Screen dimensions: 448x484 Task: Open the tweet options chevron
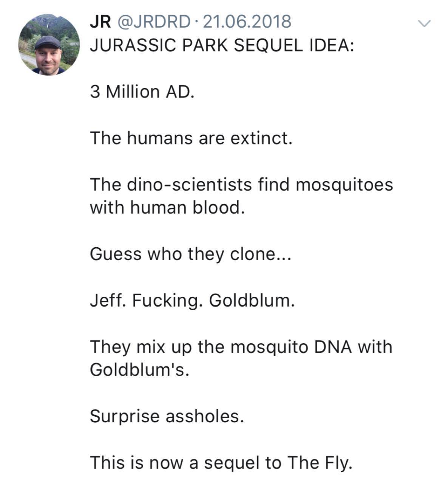424,24
